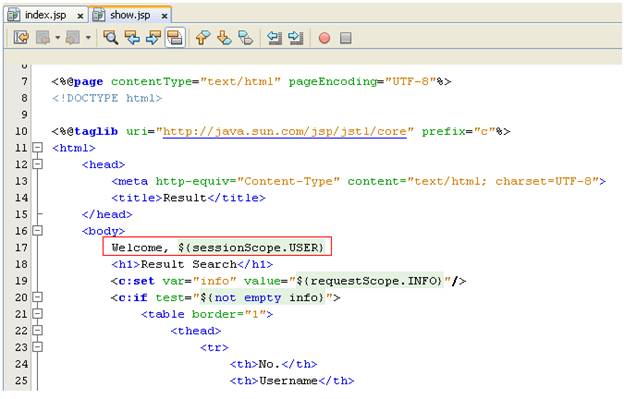Collapse the c:if fold on line 20
The image size is (624, 399).
pyautogui.click(x=37, y=297)
